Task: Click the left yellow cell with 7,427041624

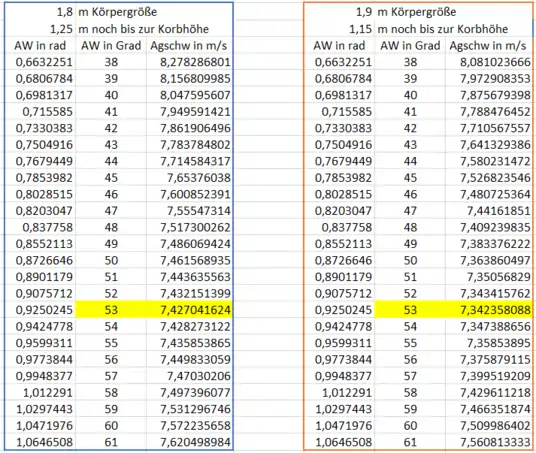Action: tap(189, 310)
